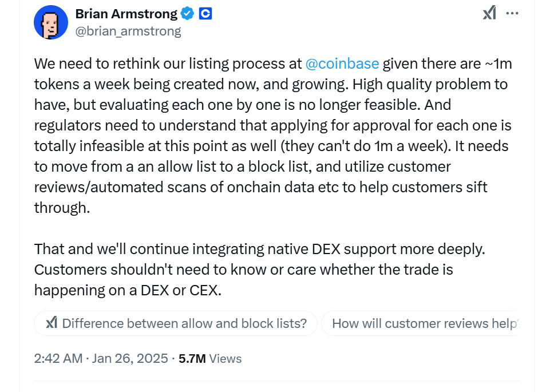Click the blue verified checkmark badge

tap(188, 13)
